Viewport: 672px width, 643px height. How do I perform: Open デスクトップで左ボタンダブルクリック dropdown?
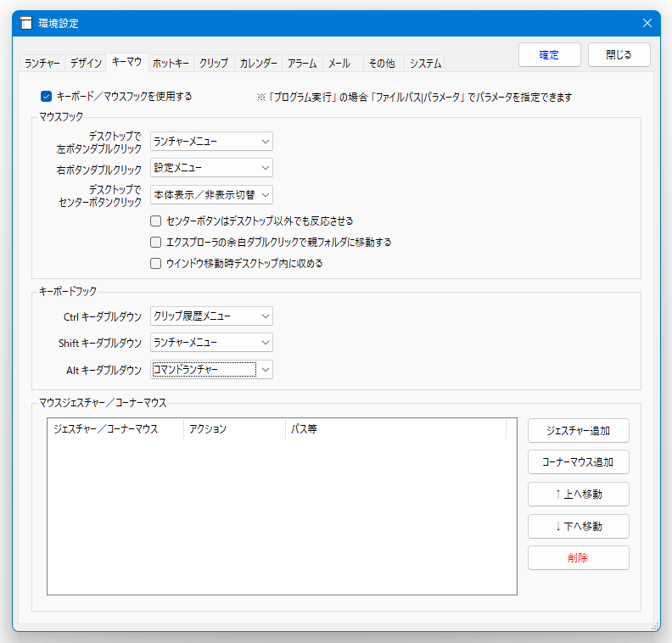211,142
